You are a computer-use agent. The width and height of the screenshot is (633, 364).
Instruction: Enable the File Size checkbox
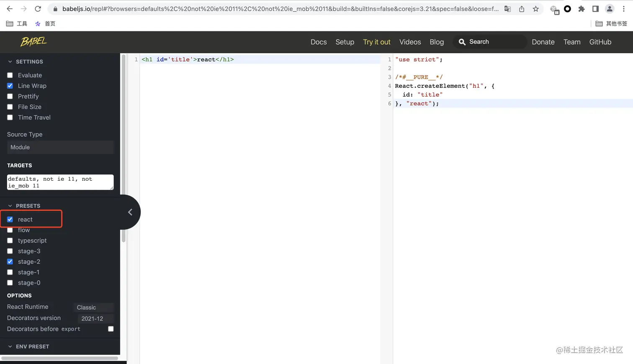point(10,107)
